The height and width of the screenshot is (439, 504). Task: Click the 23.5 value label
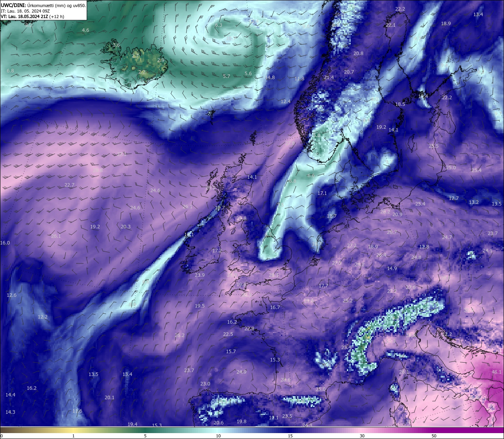point(287,416)
